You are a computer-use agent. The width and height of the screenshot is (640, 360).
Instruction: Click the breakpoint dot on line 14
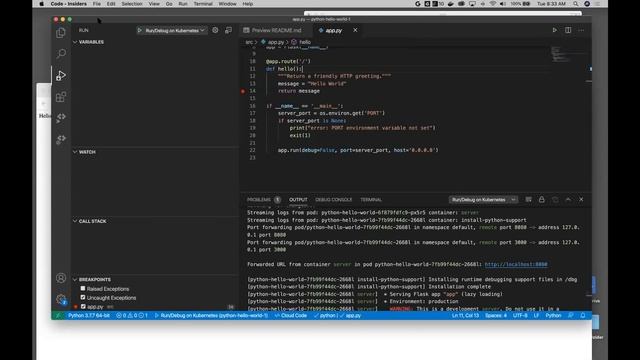(x=243, y=91)
